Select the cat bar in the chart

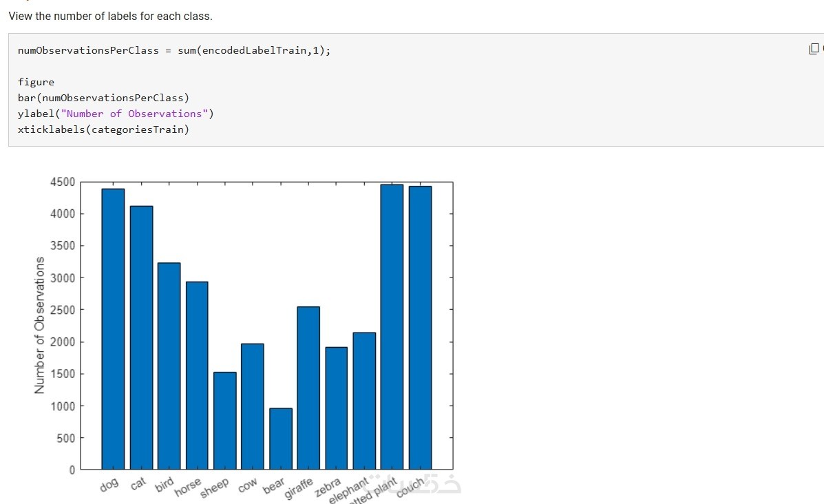tap(141, 337)
